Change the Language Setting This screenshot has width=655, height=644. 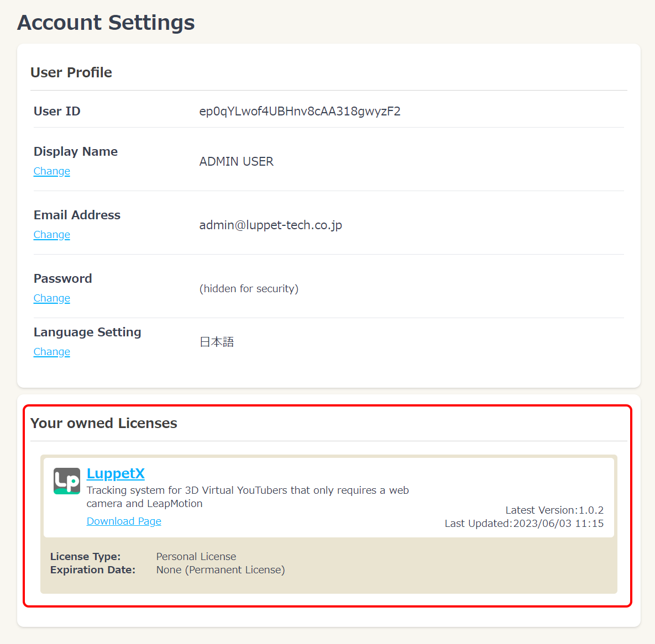click(x=52, y=352)
